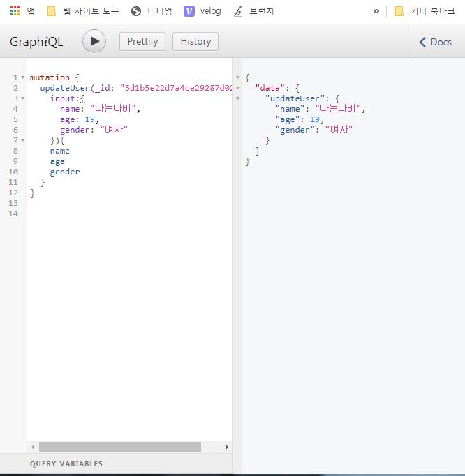Open the 웹 사이트 도구 bookmark folder
Image resolution: width=465 pixels, height=476 pixels.
pos(83,11)
